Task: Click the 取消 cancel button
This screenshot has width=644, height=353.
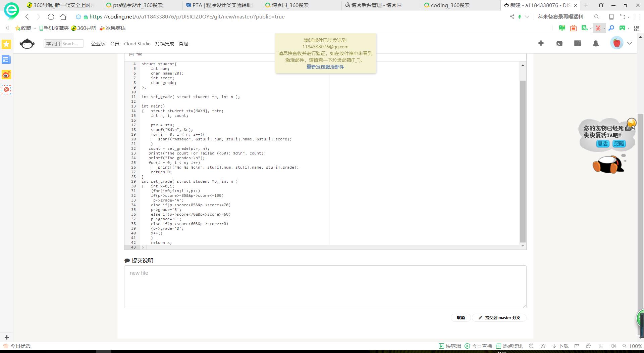Action: tap(461, 318)
